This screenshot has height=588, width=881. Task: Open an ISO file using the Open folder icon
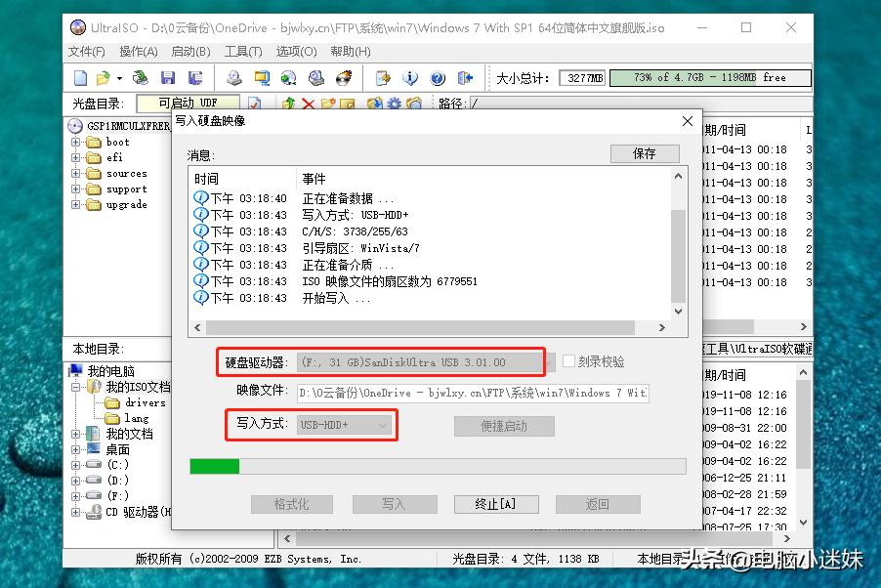(103, 78)
